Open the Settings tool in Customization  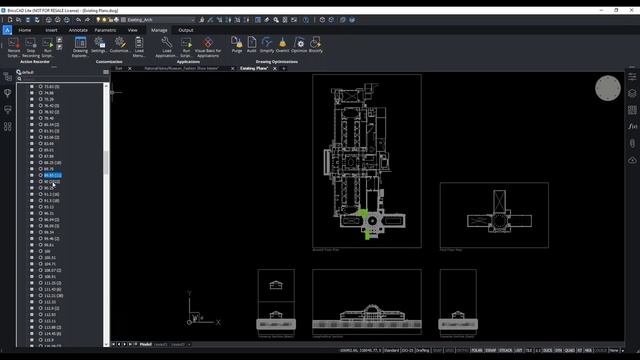pos(99,45)
